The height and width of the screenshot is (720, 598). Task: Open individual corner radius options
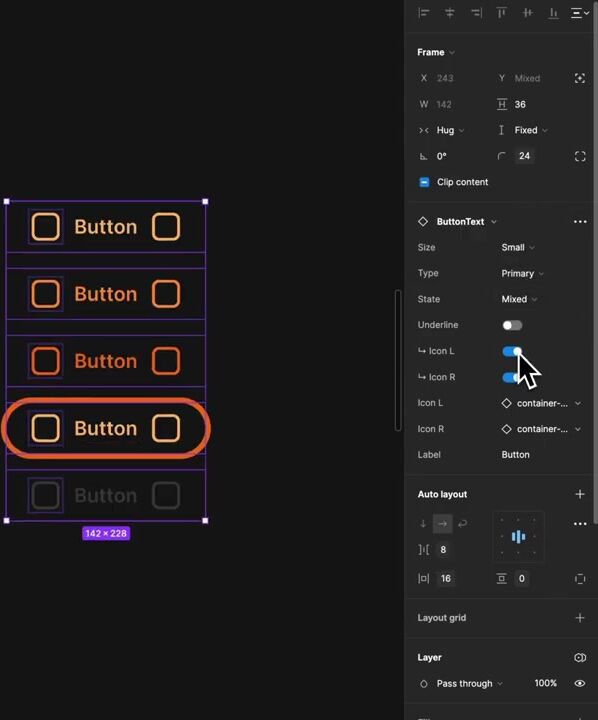(580, 157)
